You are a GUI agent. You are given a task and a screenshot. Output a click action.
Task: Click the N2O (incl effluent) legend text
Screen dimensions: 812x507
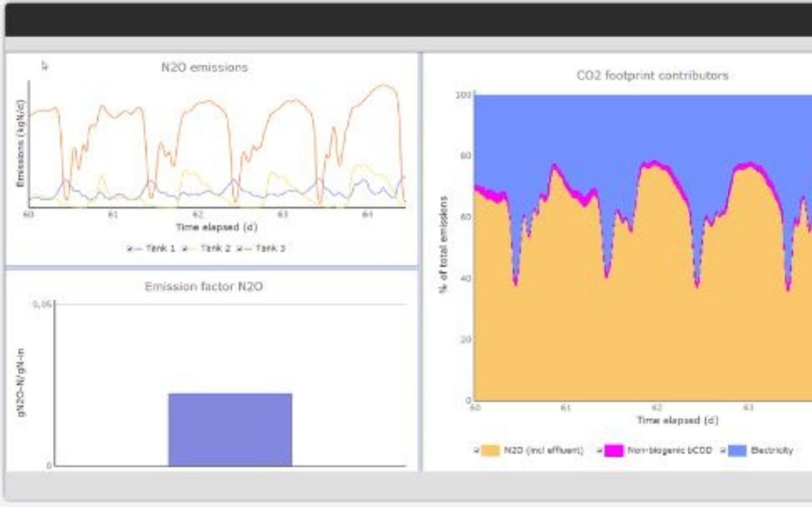point(544,451)
